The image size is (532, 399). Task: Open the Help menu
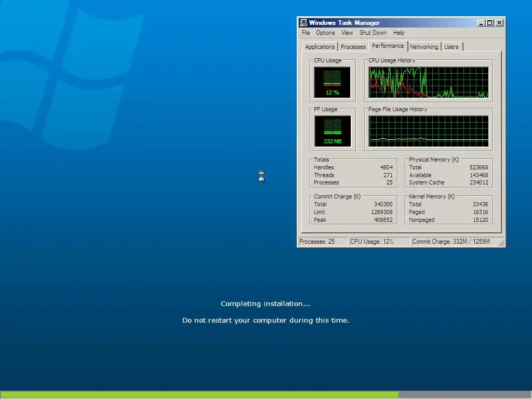pos(398,33)
